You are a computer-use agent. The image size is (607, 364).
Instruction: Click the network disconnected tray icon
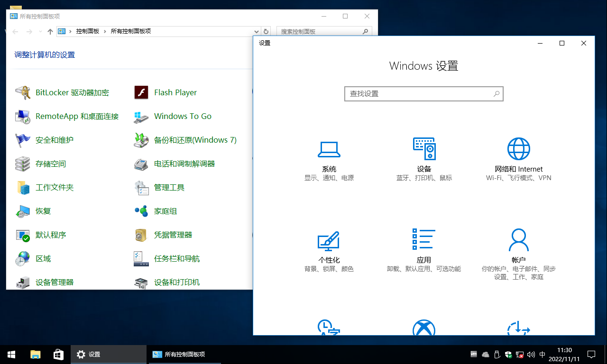520,355
